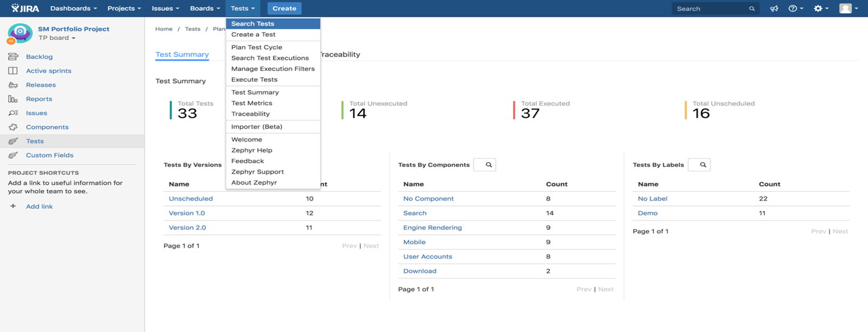Viewport: 868px width, 332px height.
Task: Click the Reports chart icon
Action: pyautogui.click(x=13, y=99)
